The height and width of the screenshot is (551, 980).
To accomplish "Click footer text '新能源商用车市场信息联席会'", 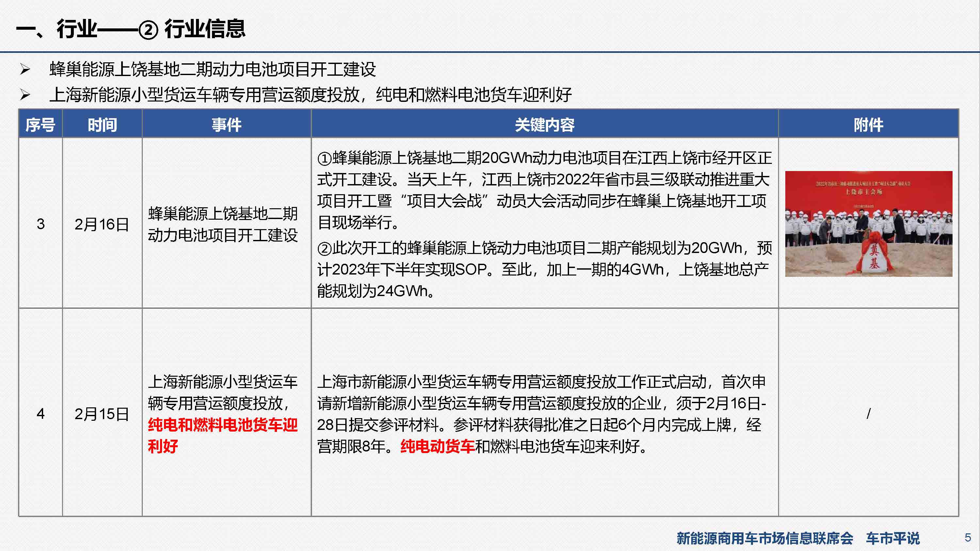I will click(765, 538).
